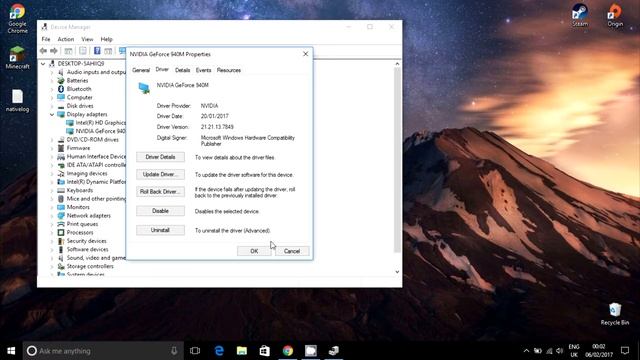Switch to the Events tab
The image size is (640, 360).
[x=203, y=70]
